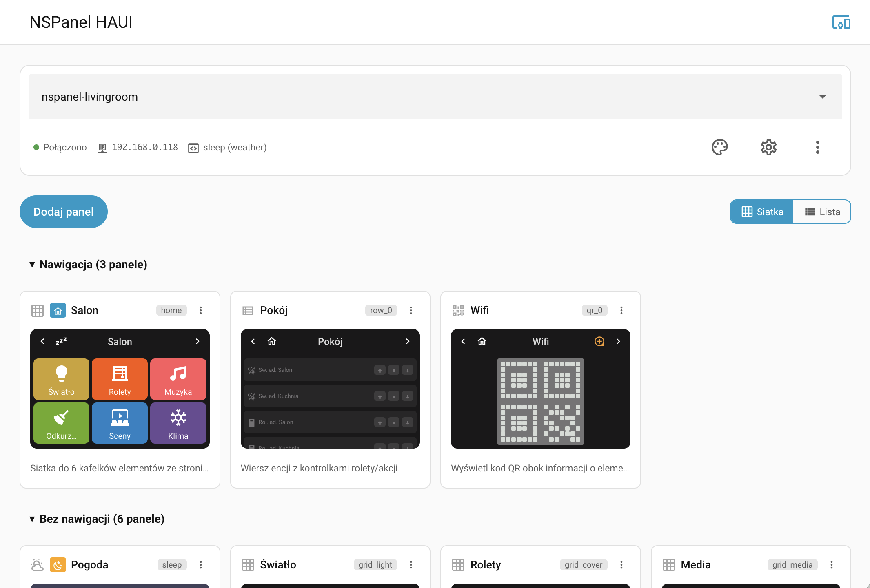Screen dimensions: 870x588
Task: Click the Klima tile in Salon preview
Action: (x=178, y=423)
